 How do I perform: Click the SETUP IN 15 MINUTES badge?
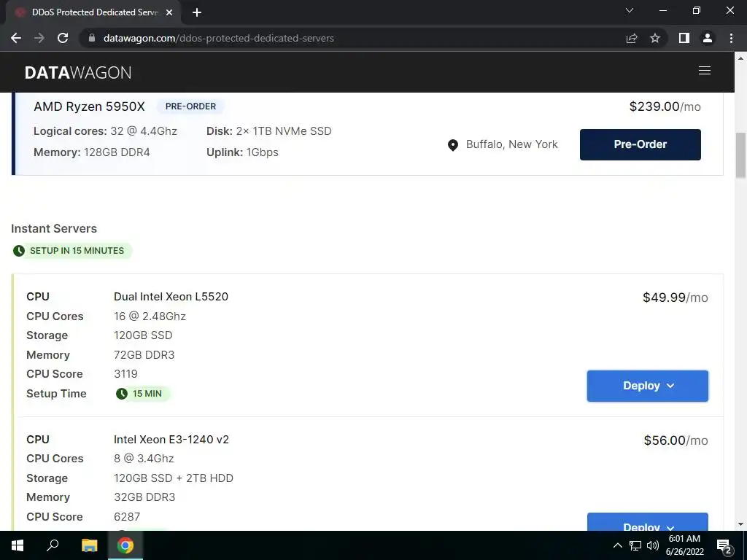coord(72,251)
